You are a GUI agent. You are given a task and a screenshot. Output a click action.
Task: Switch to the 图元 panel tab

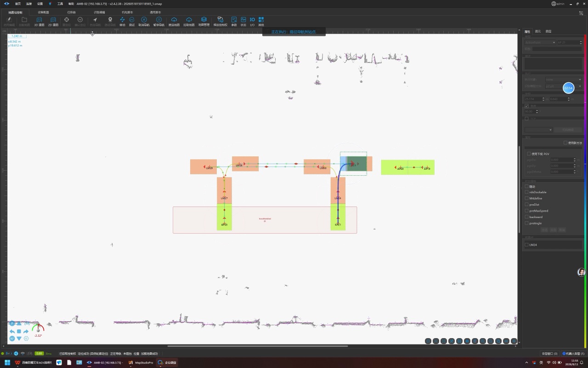pyautogui.click(x=538, y=31)
